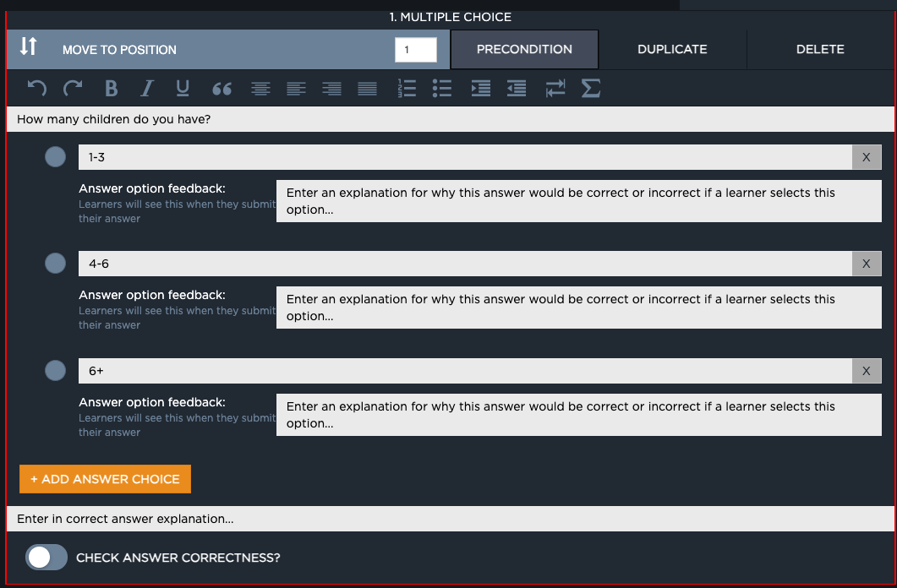The image size is (897, 588).
Task: Open the sigma formula editor
Action: [591, 89]
